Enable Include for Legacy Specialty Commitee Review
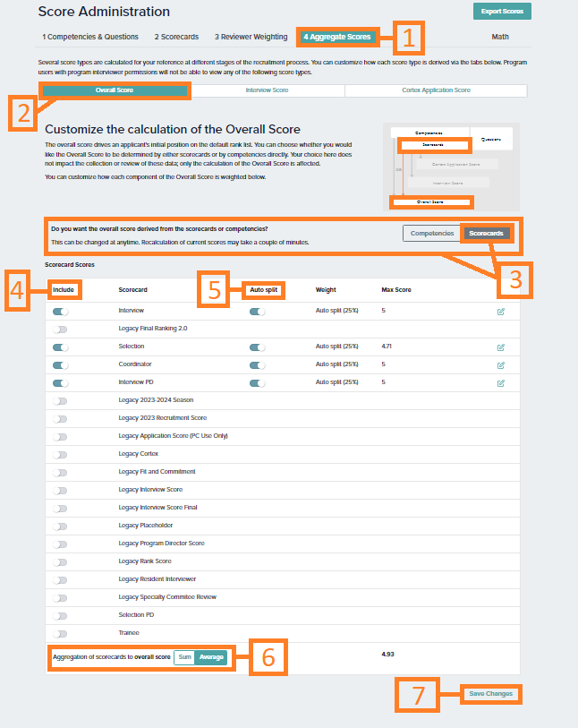 point(60,598)
